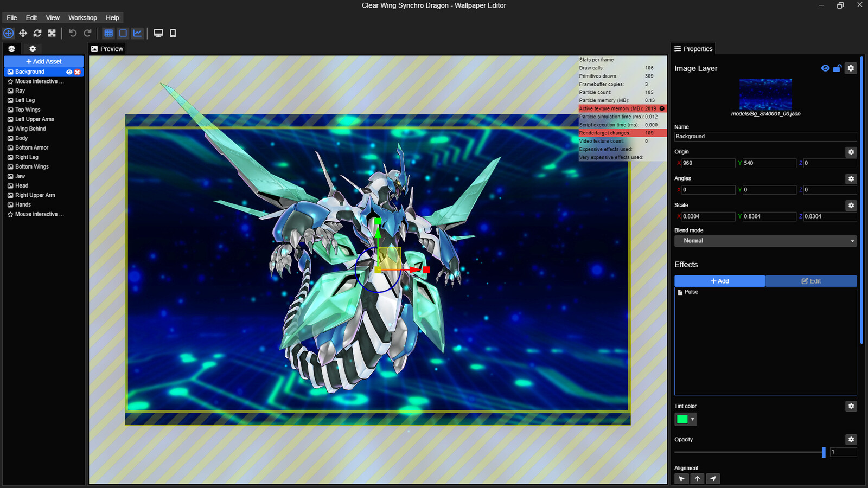Viewport: 868px width, 488px height.
Task: Open the Tint color dropdown arrow
Action: click(x=692, y=419)
